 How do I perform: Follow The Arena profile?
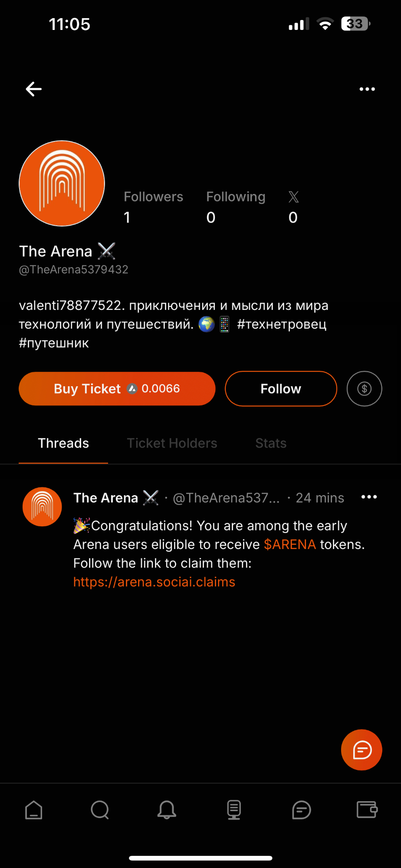[281, 389]
